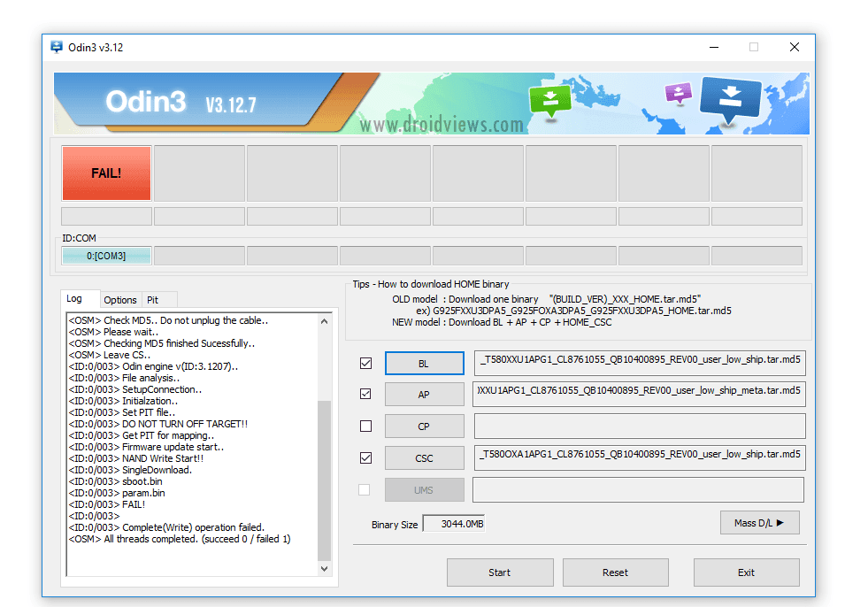Click the blue download bubble icon in banner
Viewport: 868px width, 607px height.
731,100
